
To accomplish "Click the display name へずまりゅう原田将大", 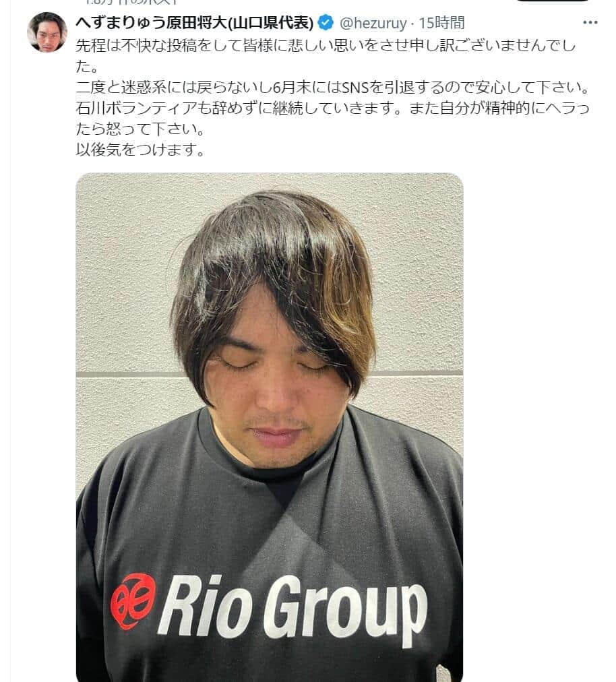I will pos(152,23).
